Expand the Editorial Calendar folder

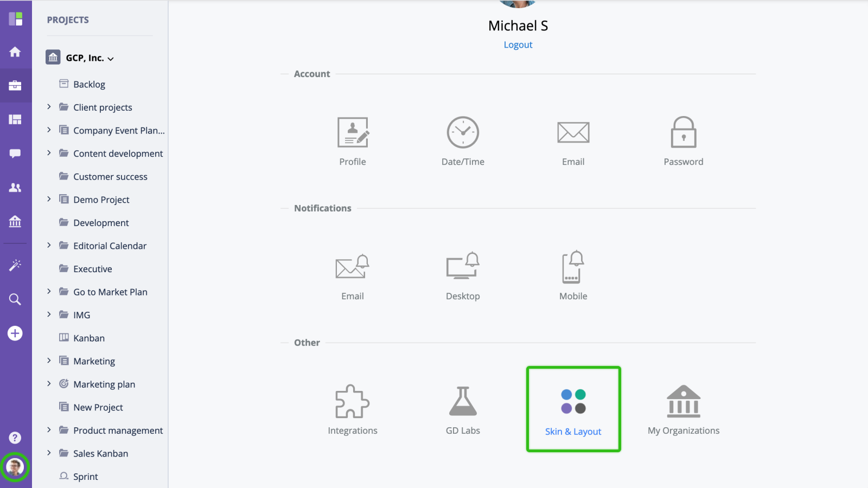coord(49,245)
